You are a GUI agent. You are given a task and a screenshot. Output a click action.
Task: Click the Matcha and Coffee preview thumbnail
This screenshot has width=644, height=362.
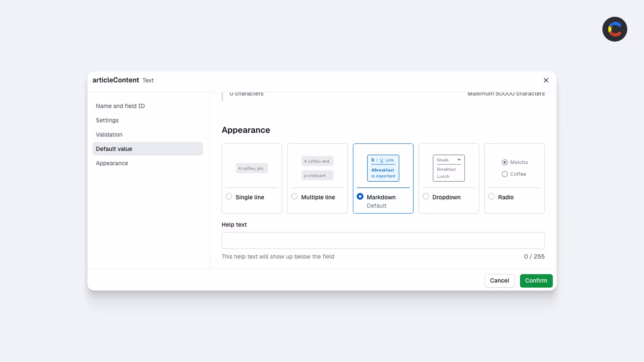[x=515, y=168]
